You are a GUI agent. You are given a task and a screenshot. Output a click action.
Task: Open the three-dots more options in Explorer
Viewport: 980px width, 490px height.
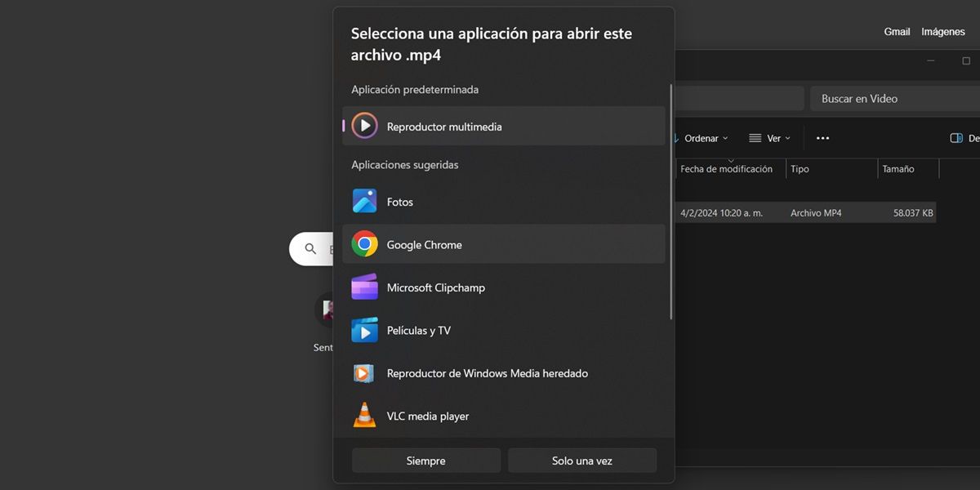pyautogui.click(x=822, y=138)
